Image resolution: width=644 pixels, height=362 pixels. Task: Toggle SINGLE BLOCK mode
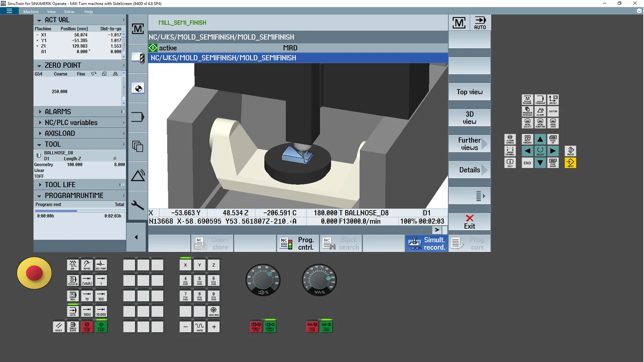point(73,326)
